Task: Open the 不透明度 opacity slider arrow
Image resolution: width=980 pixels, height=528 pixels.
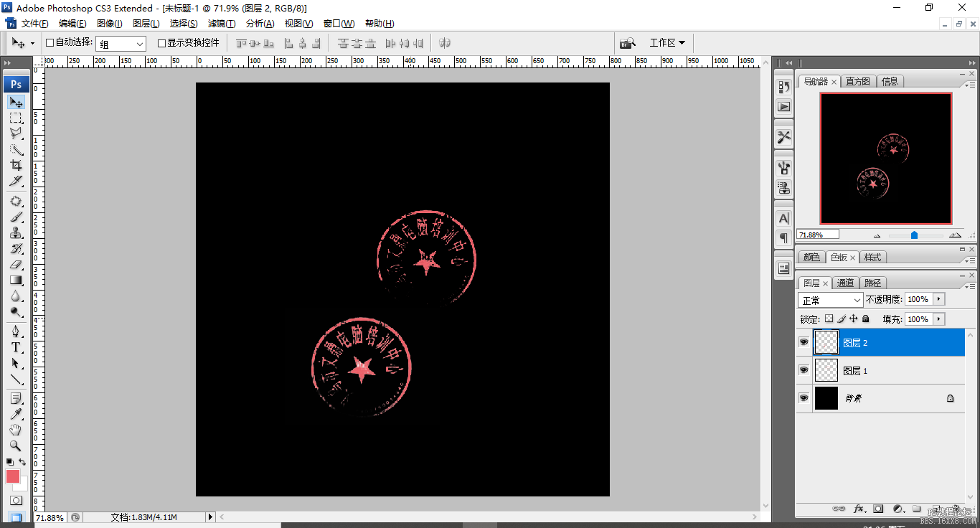Action: (x=939, y=299)
